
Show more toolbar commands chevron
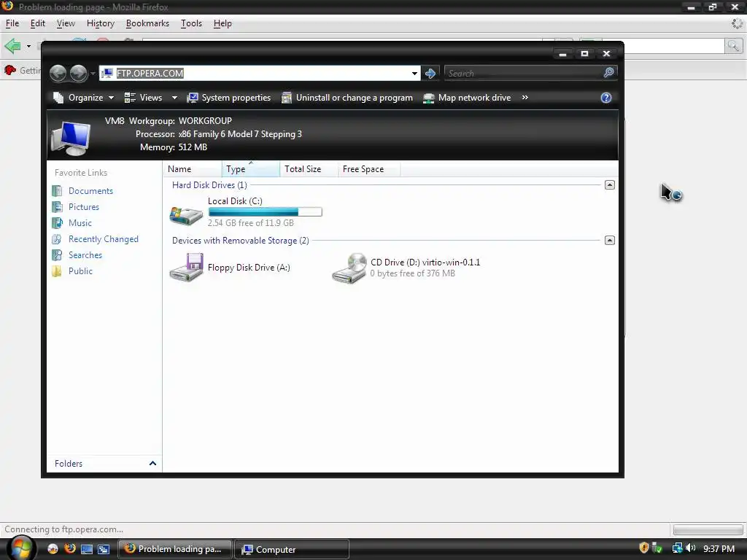pos(525,98)
